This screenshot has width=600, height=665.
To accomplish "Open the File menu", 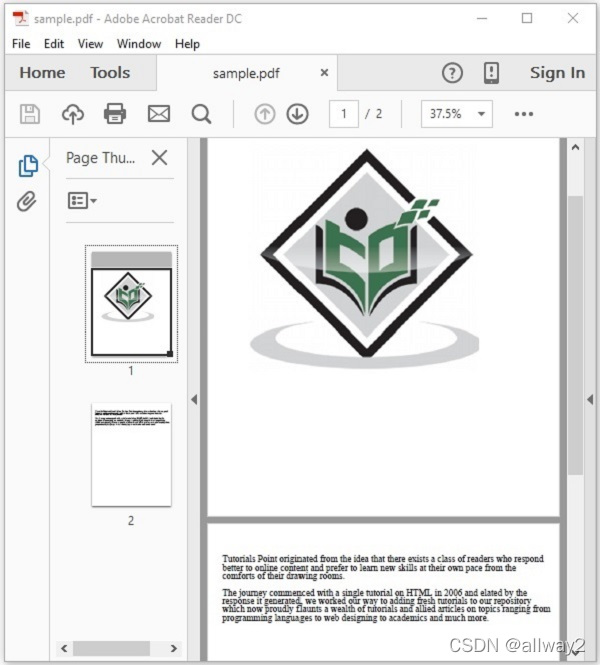I will point(21,44).
